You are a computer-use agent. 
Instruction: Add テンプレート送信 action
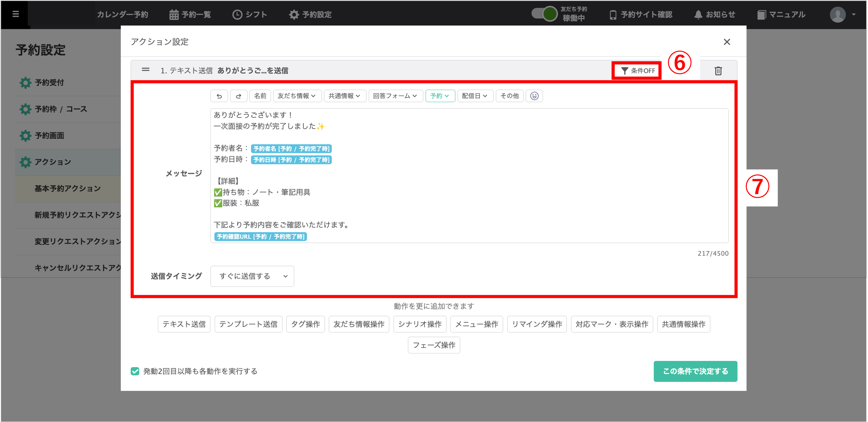click(x=248, y=324)
